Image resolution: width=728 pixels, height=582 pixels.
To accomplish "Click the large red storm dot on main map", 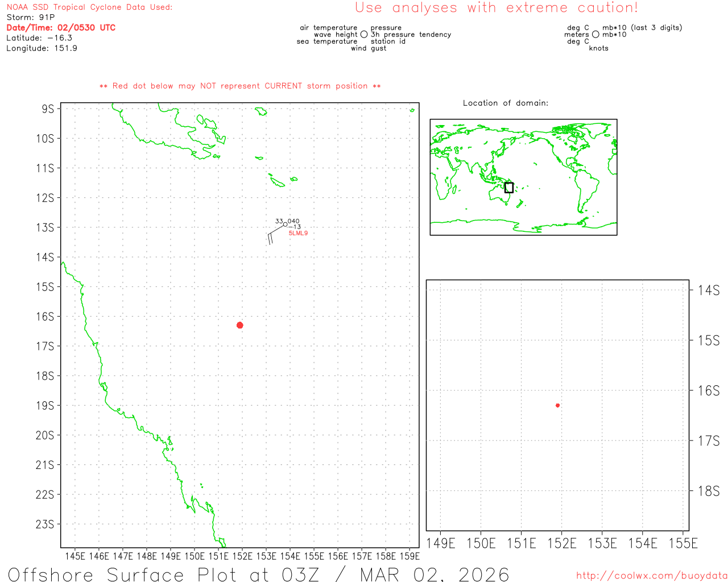I will (x=239, y=325).
